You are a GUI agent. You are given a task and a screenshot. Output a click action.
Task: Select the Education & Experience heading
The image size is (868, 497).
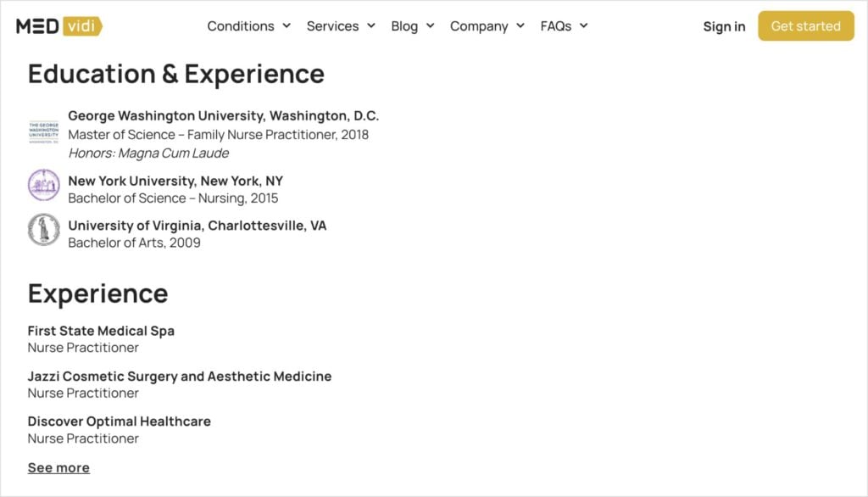click(x=176, y=74)
